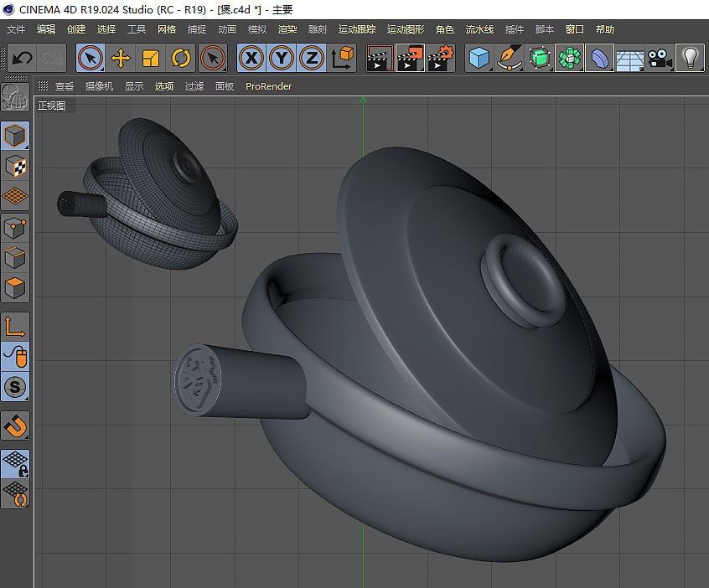The image size is (709, 588).
Task: Select the spline Pen tool icon
Action: tap(510, 58)
